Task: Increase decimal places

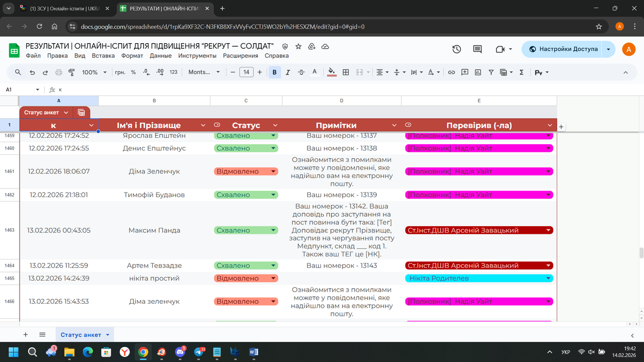Action: 160,72
